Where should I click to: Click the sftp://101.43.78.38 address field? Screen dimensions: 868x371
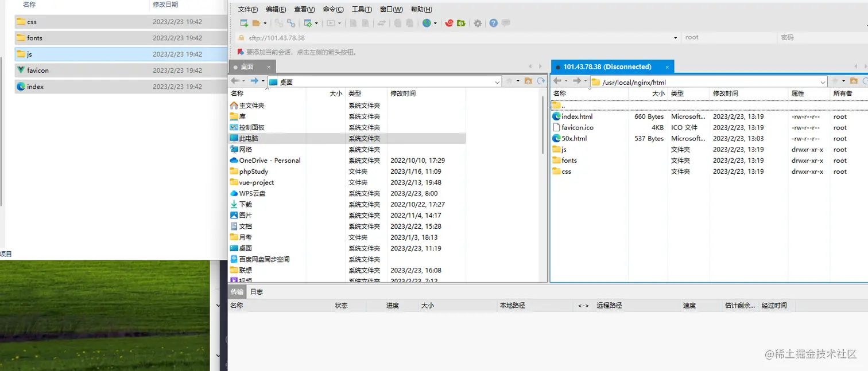coord(459,38)
